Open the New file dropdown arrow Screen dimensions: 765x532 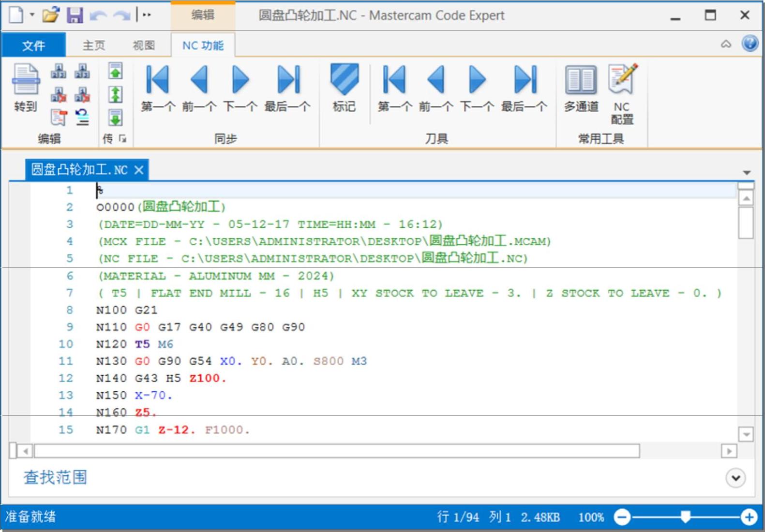tap(32, 15)
